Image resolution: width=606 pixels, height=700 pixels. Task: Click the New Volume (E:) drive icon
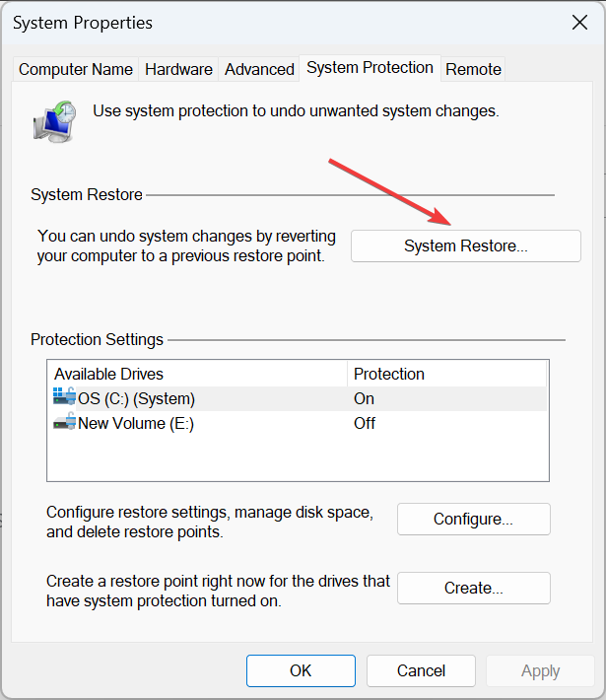(64, 423)
